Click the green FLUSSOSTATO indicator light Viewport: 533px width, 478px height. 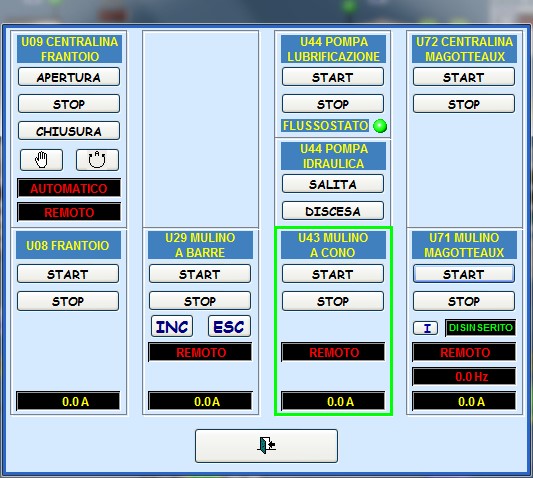(x=380, y=126)
